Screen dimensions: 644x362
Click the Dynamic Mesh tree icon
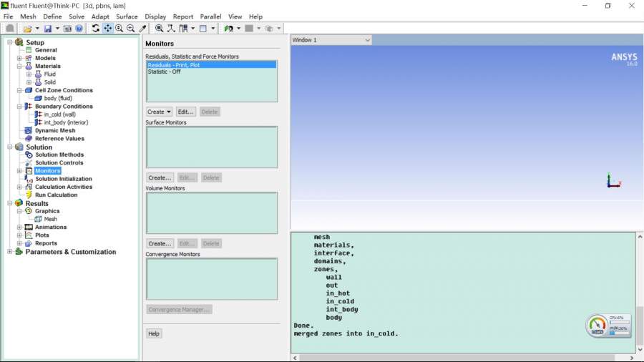pyautogui.click(x=29, y=130)
